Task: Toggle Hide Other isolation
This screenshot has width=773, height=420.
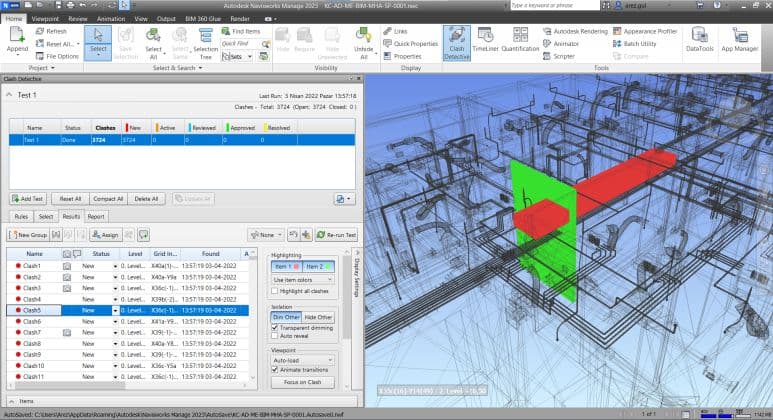Action: click(x=318, y=317)
